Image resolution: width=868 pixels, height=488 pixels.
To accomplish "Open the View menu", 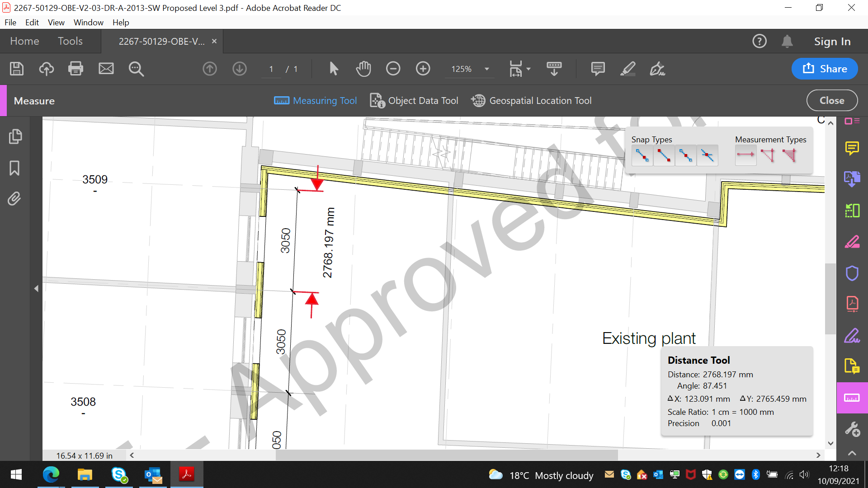I will [56, 22].
